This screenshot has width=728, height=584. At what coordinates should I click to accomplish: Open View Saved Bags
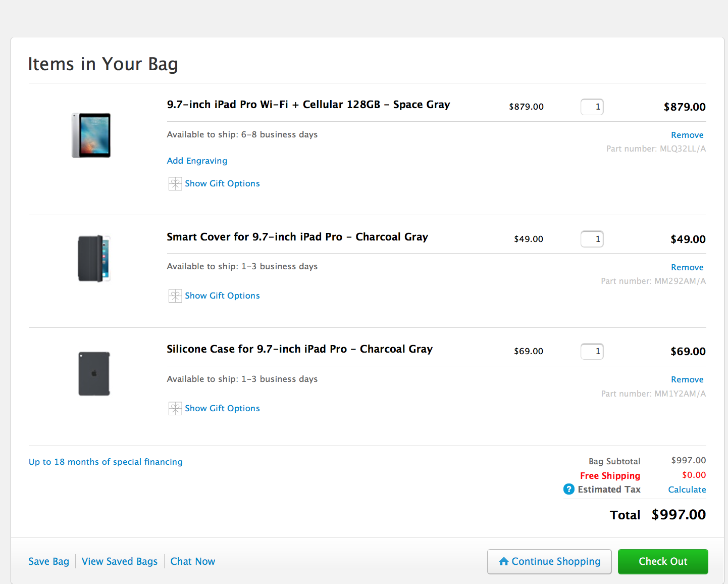point(120,561)
